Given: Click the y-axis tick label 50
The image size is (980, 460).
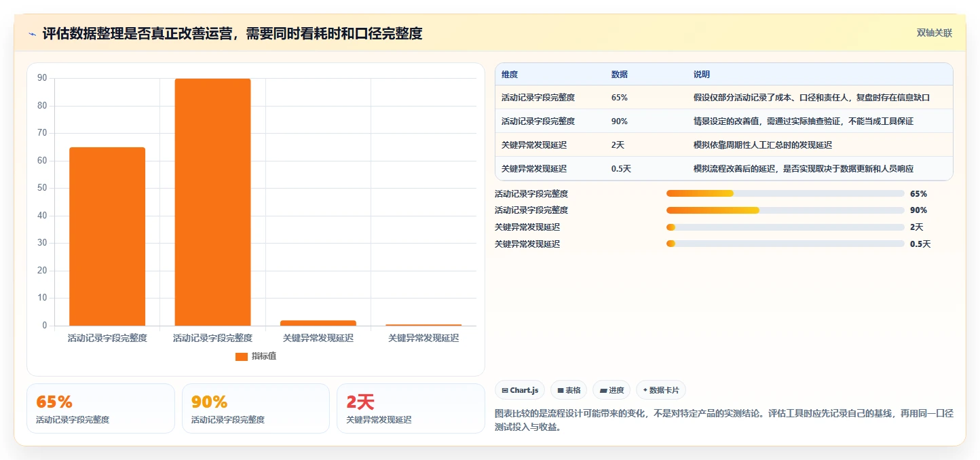Looking at the screenshot, I should click(42, 188).
